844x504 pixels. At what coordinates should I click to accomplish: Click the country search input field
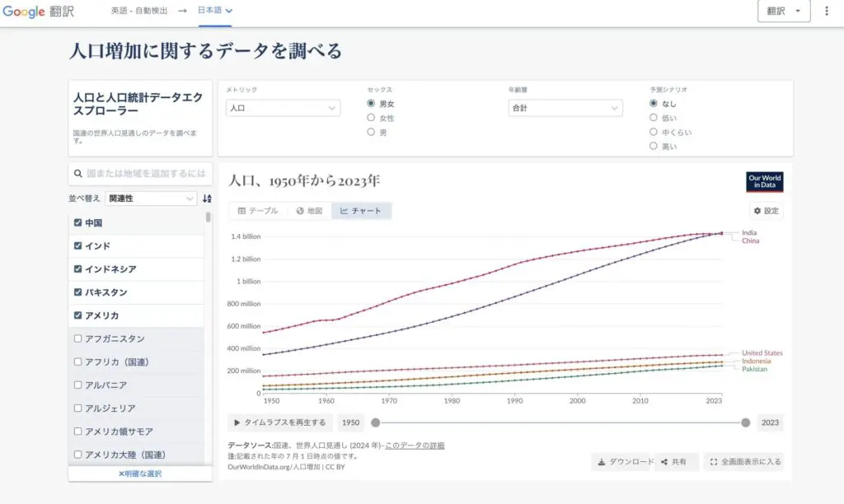coord(144,174)
